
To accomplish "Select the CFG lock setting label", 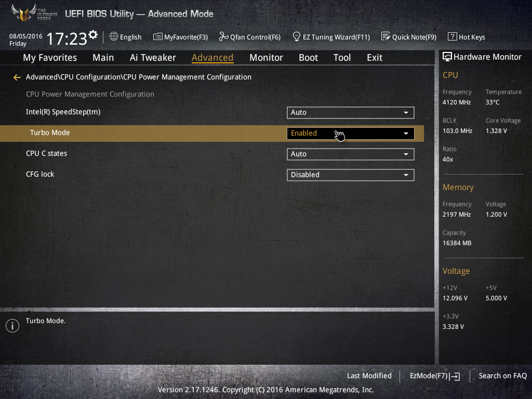I will click(40, 174).
